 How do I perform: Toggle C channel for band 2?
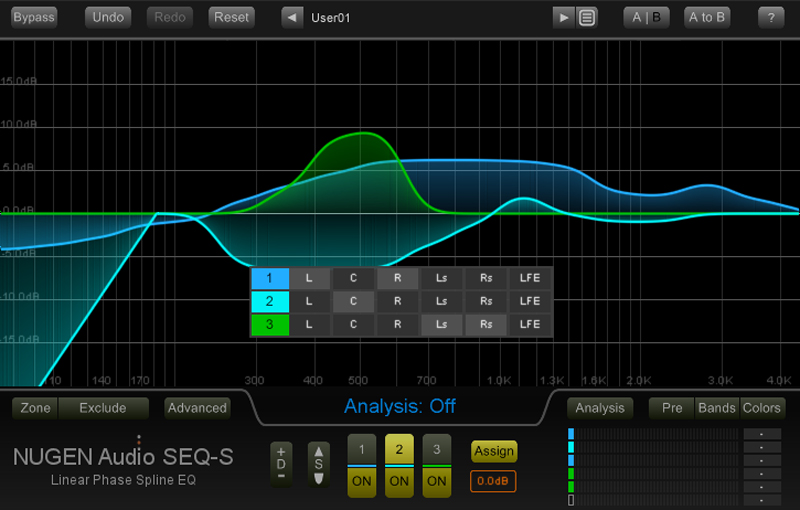pyautogui.click(x=353, y=301)
